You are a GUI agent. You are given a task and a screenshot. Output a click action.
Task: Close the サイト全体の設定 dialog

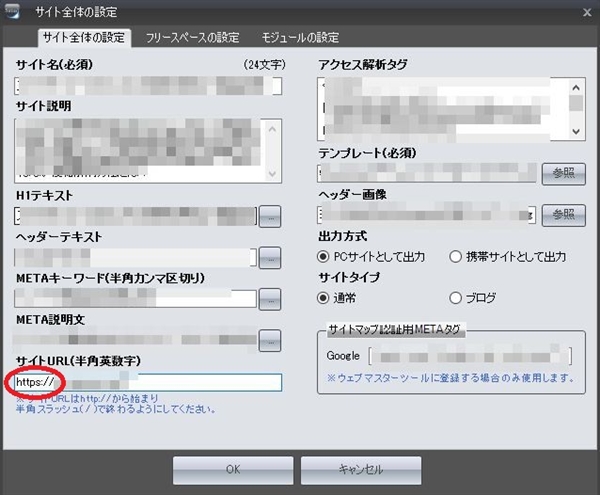click(x=585, y=12)
